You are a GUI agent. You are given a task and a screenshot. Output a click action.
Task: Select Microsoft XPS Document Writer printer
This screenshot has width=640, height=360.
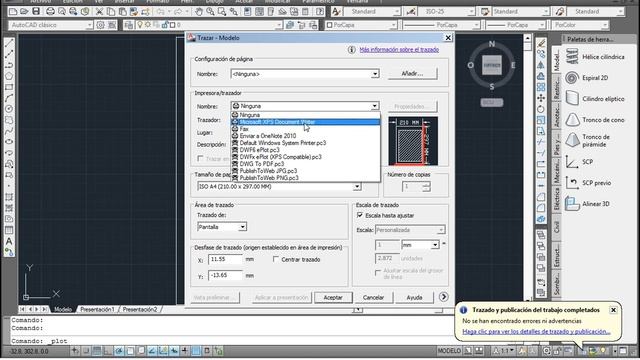(x=305, y=122)
